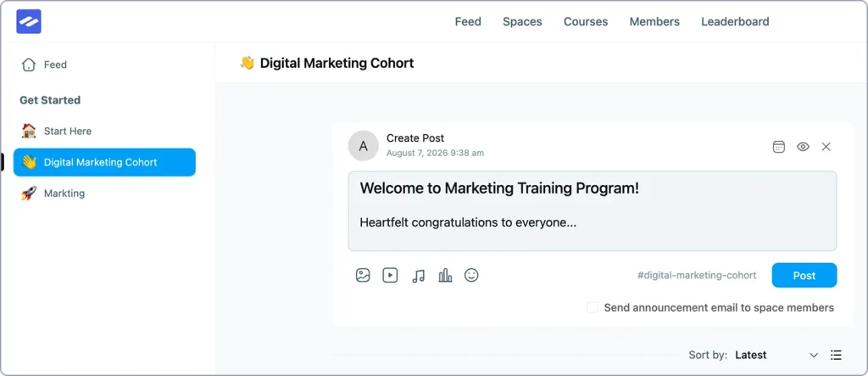Click the post title field Welcome text
The image size is (868, 376).
[499, 188]
